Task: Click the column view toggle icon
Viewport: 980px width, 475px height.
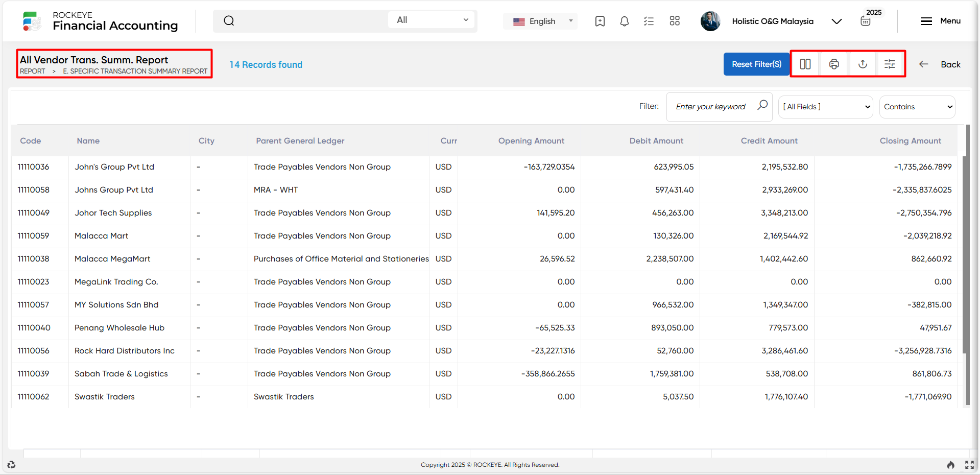Action: pos(805,64)
